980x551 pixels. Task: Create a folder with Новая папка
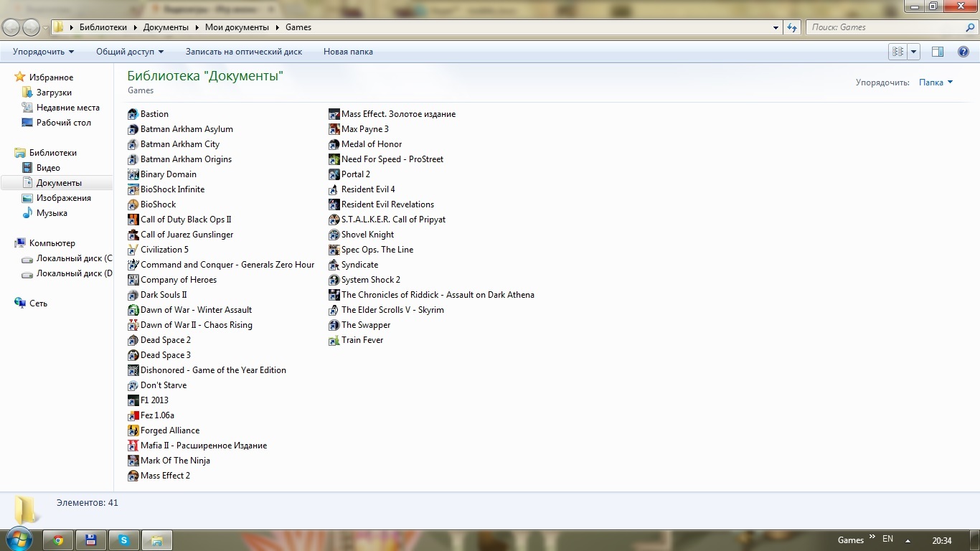(348, 52)
